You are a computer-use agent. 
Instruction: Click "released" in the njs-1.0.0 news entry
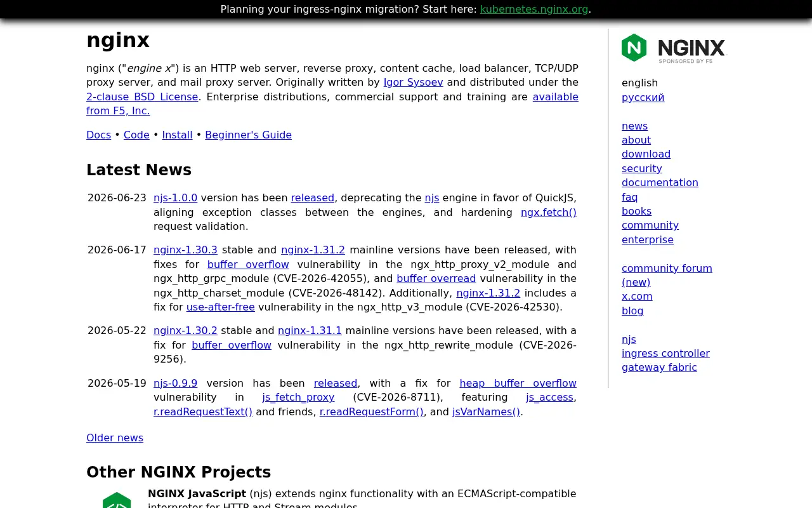point(313,198)
